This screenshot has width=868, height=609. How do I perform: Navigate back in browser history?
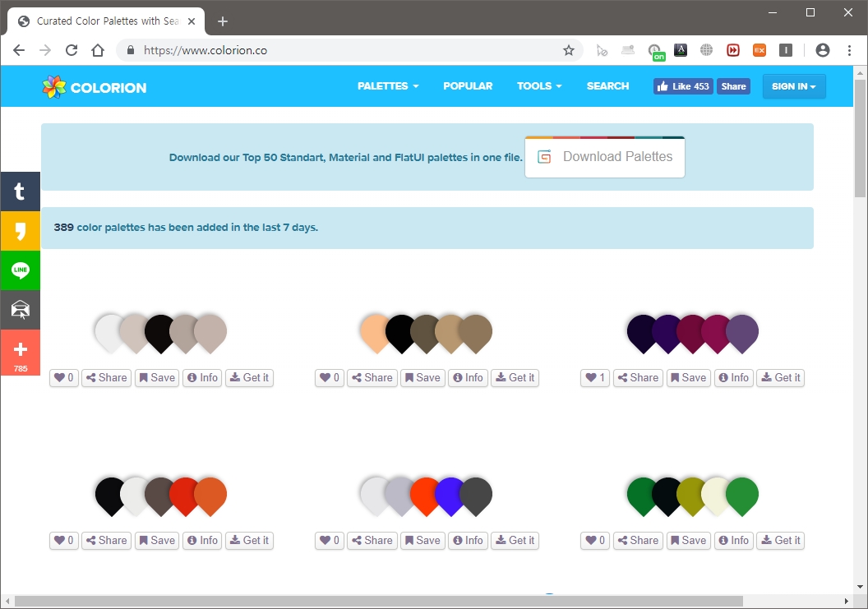click(19, 50)
